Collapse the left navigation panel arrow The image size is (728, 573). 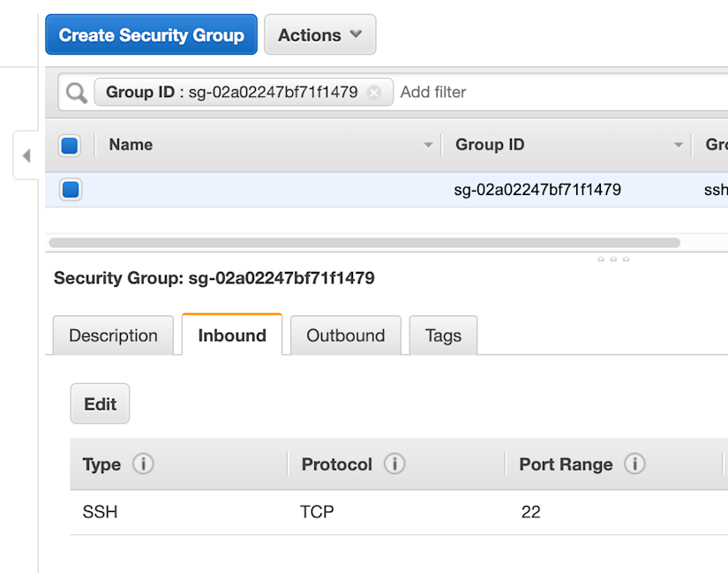click(x=26, y=155)
